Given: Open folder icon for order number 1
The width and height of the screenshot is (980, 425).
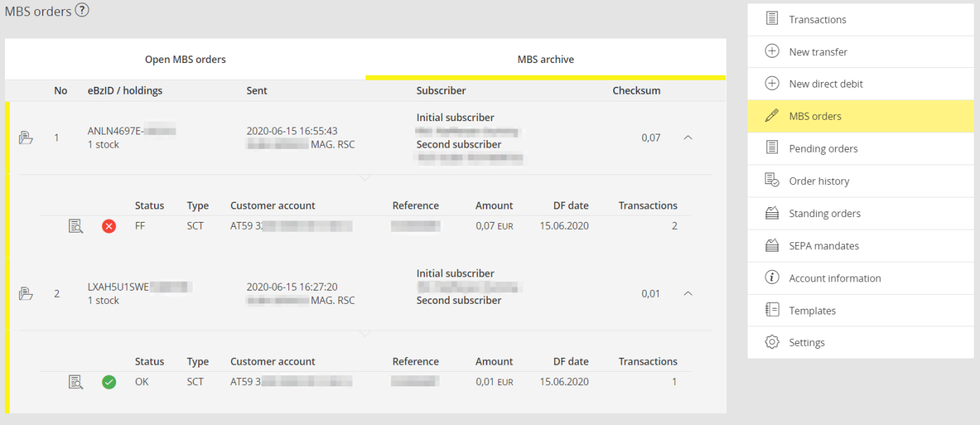Looking at the screenshot, I should 26,138.
